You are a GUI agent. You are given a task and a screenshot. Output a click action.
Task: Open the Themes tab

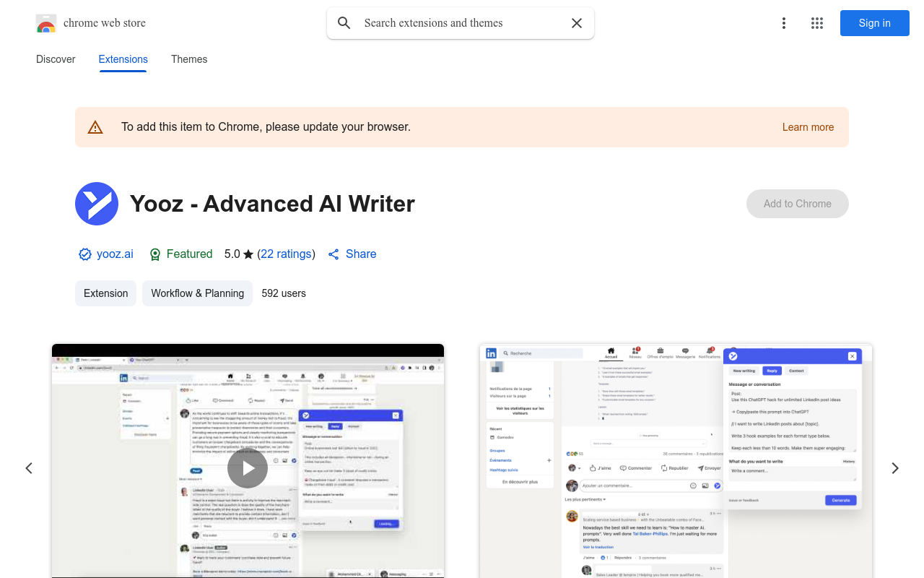tap(189, 59)
